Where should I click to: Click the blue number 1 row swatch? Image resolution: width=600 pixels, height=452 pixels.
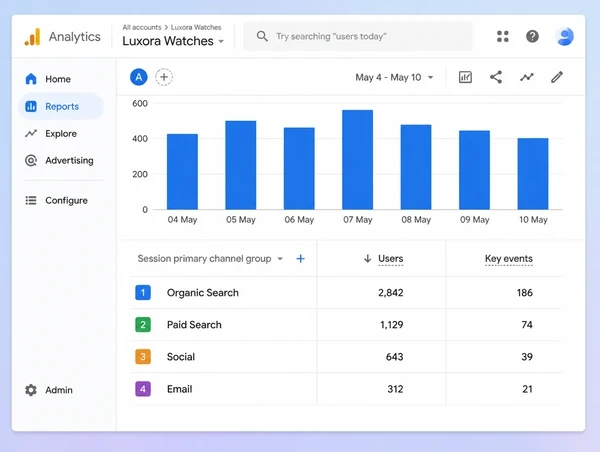tap(143, 292)
